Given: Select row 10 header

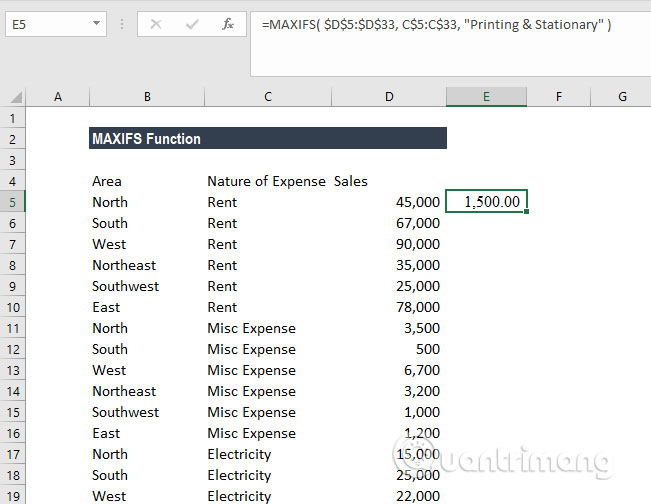Looking at the screenshot, I should pos(12,307).
